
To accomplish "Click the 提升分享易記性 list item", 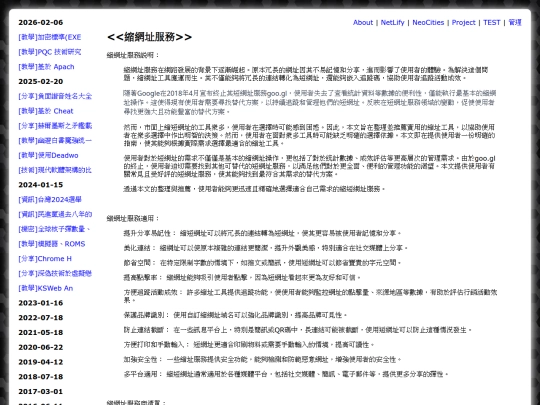I will click(262, 233).
